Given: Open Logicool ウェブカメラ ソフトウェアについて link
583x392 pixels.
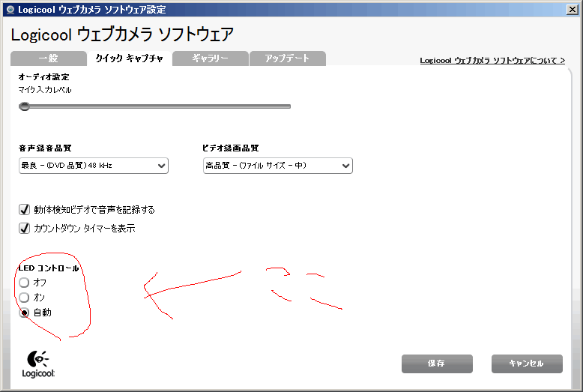Looking at the screenshot, I should point(492,61).
